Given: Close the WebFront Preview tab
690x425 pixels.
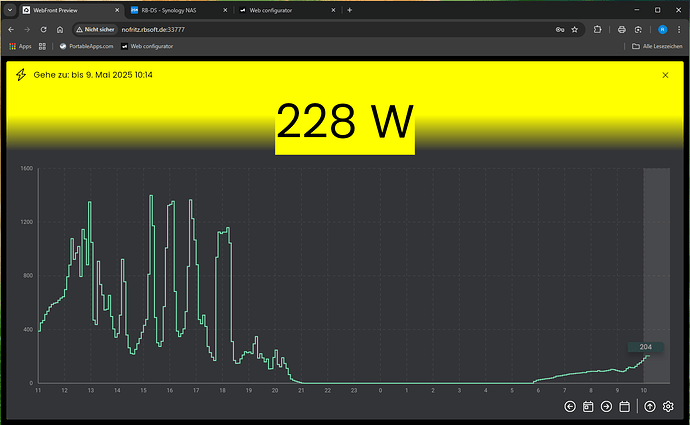Looking at the screenshot, I should [117, 10].
